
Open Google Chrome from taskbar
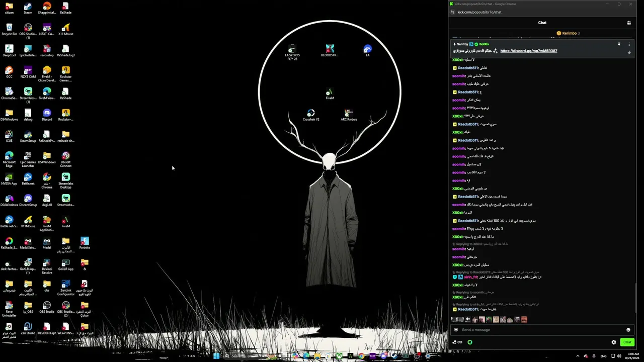(361, 356)
